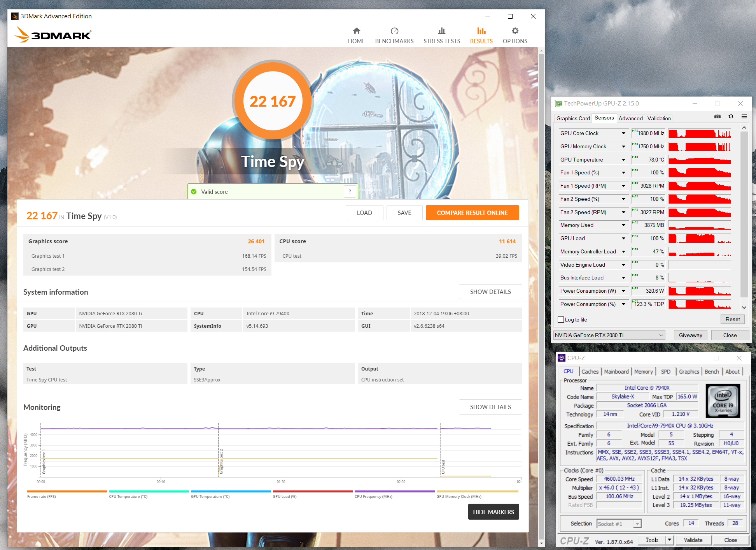Viewport: 756px width, 550px height.
Task: Click Compare Result Online button
Action: [472, 213]
